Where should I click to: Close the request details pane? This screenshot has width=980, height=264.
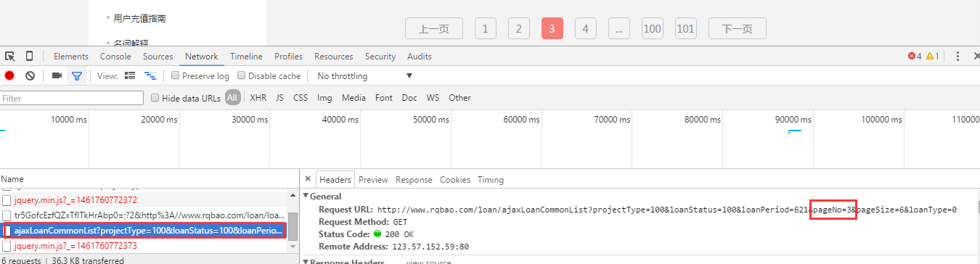tap(307, 179)
